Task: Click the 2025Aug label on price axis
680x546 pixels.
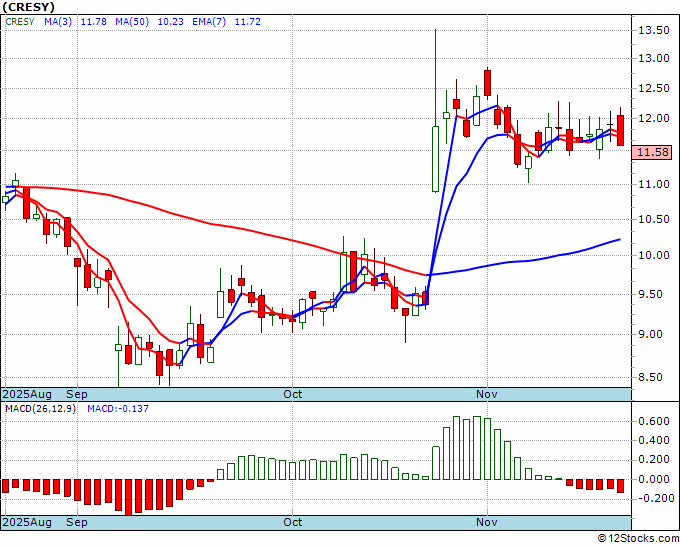Action: [x=27, y=394]
